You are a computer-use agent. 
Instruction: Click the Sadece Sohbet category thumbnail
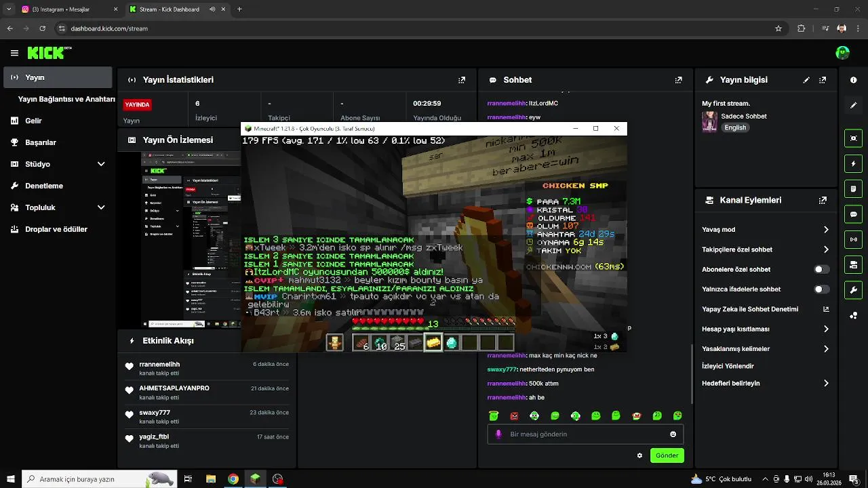pos(709,121)
